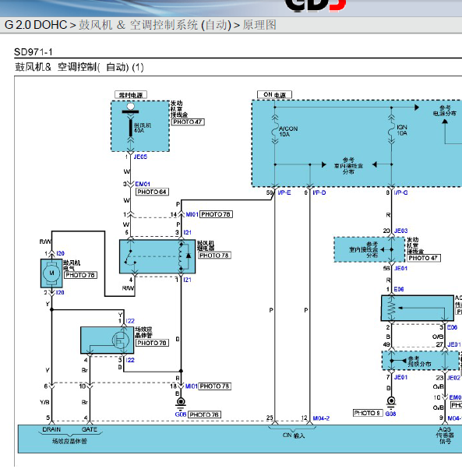The width and height of the screenshot is (462, 476).
Task: Click the 参考电源分布 reference label
Action: click(x=445, y=110)
